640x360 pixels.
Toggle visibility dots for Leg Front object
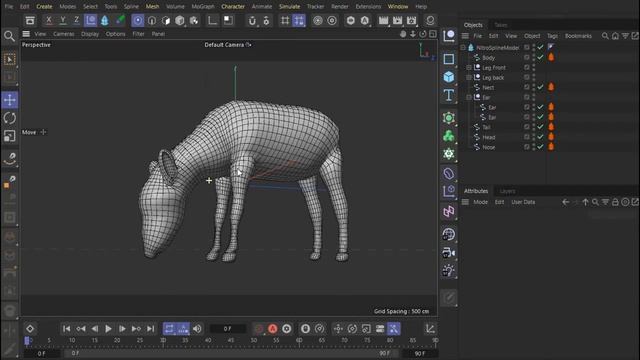[x=533, y=67]
